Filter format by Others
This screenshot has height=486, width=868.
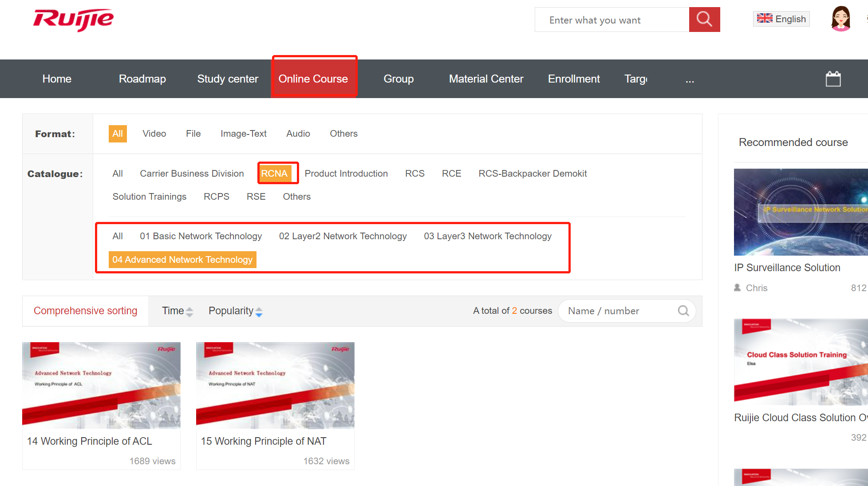[343, 134]
